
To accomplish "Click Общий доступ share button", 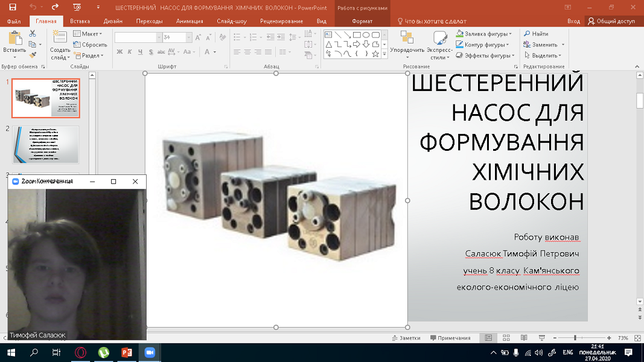I will pos(612,21).
